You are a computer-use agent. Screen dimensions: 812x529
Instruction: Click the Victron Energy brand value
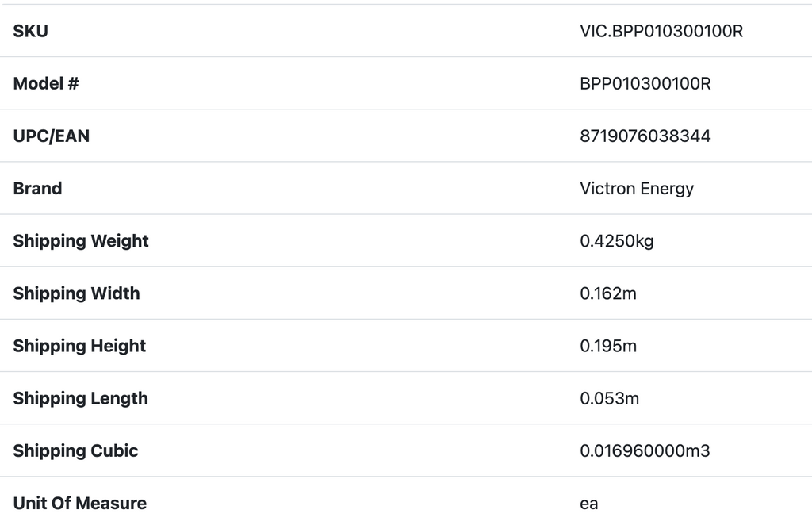(x=637, y=188)
